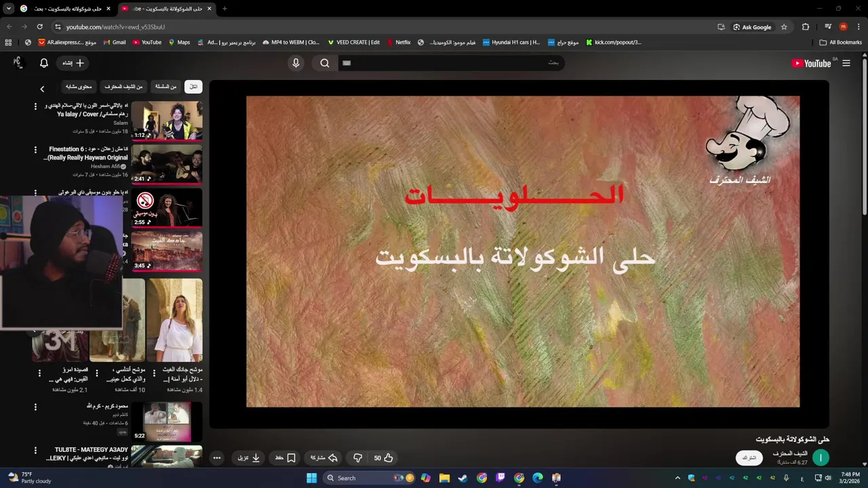Open the Netflix bookmark

pos(399,42)
